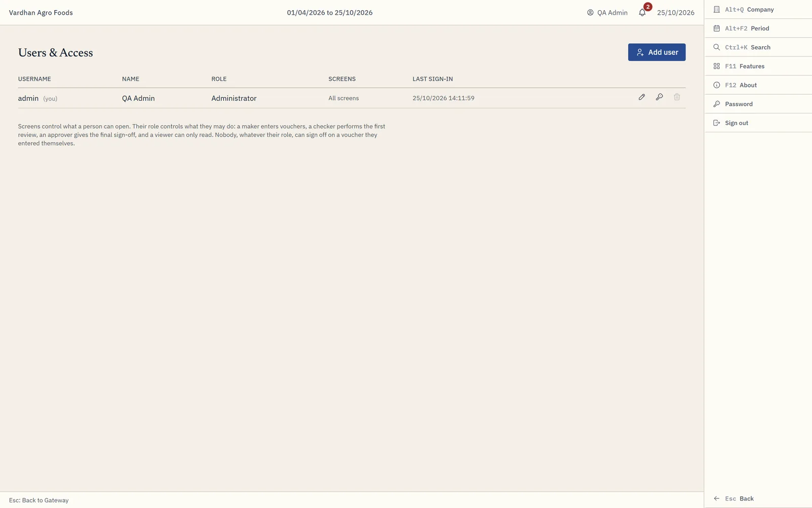
Task: Open Period from the side menu
Action: pos(758,28)
